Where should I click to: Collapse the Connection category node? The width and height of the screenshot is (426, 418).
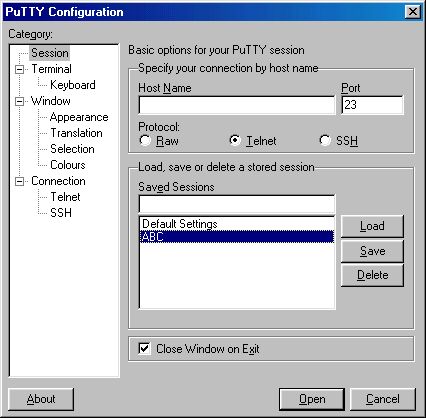[20, 181]
